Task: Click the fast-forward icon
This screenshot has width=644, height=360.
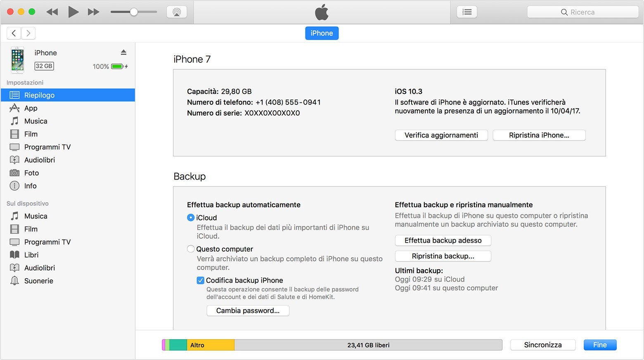Action: coord(94,12)
